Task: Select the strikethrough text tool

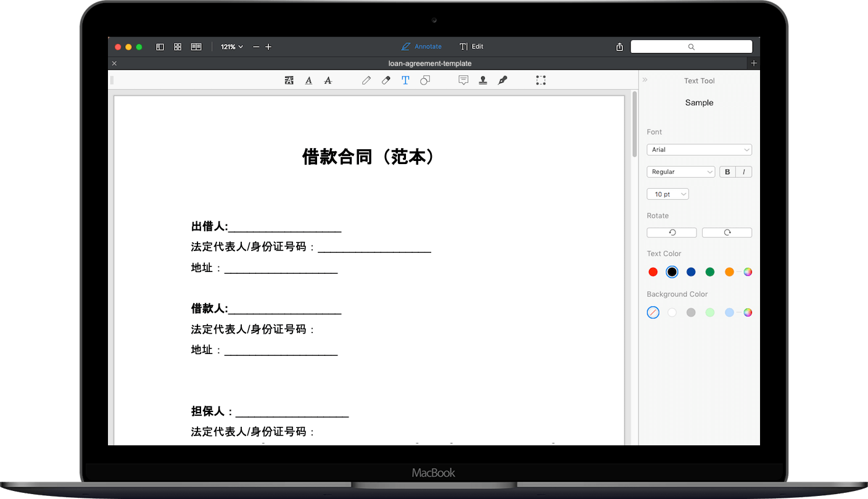Action: coord(328,80)
